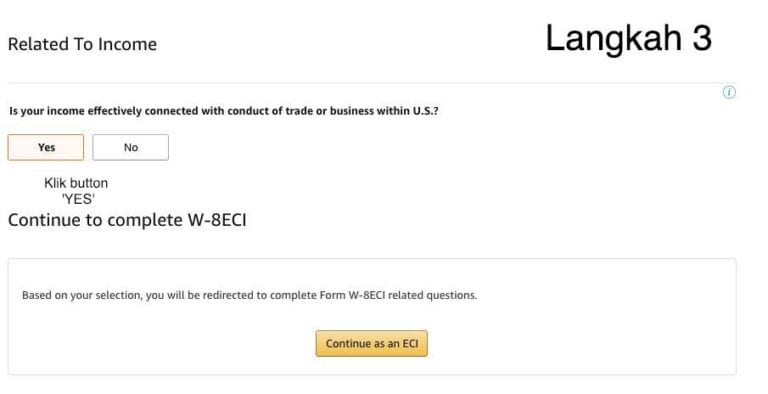Viewport: 768px width, 394px height.
Task: Click the effectively connected income question text
Action: (x=224, y=111)
